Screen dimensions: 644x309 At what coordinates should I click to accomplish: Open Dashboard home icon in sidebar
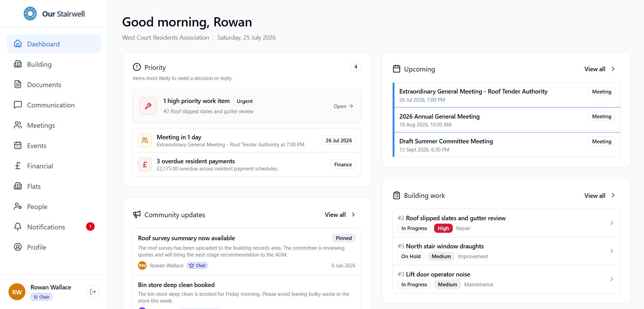18,44
